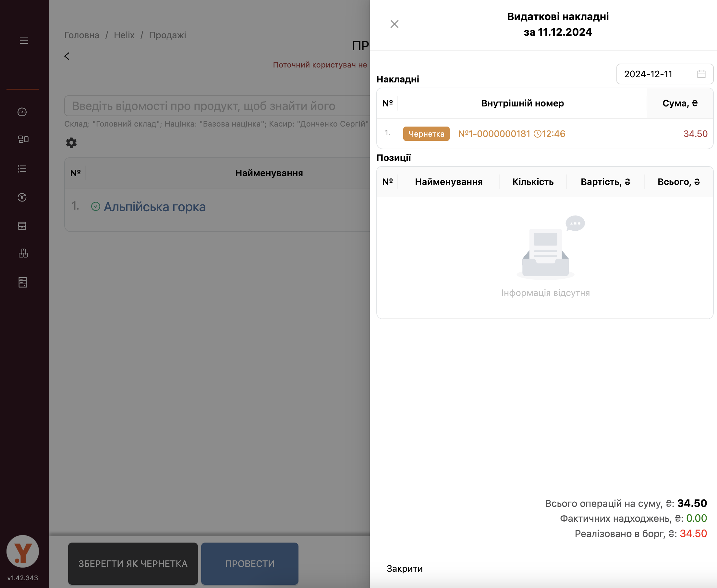Open the hamburger menu in sidebar
The height and width of the screenshot is (588, 717).
pyautogui.click(x=24, y=40)
